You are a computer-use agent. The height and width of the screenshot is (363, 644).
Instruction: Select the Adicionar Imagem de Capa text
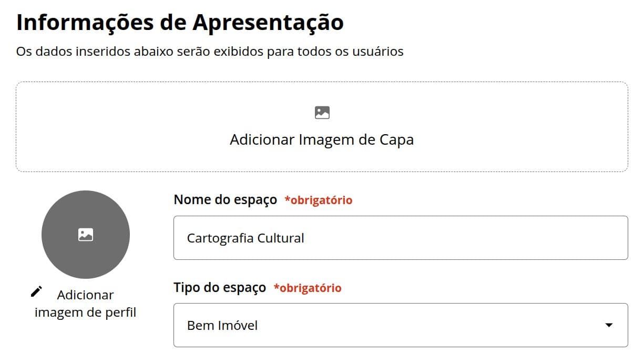322,140
